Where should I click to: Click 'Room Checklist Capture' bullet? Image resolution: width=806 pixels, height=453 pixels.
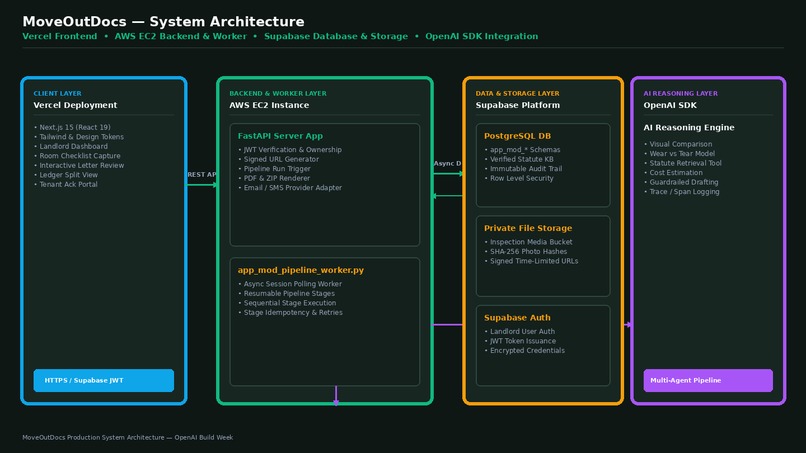pyautogui.click(x=78, y=156)
